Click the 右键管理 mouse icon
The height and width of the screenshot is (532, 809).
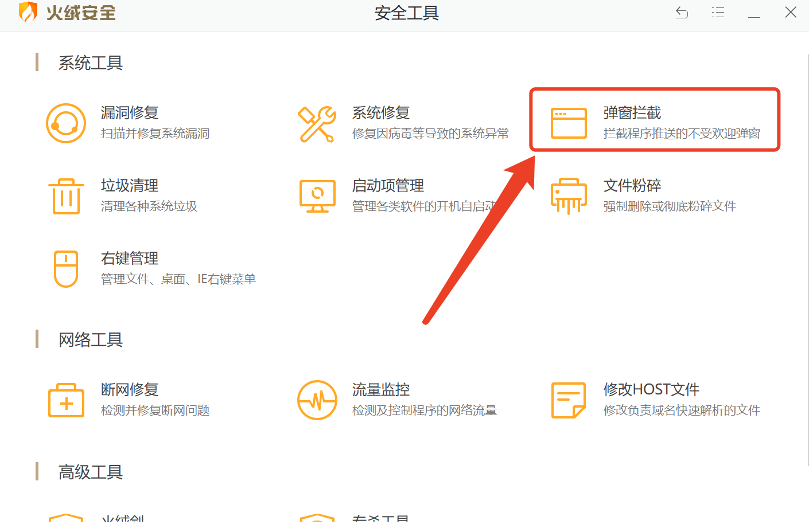(66, 269)
